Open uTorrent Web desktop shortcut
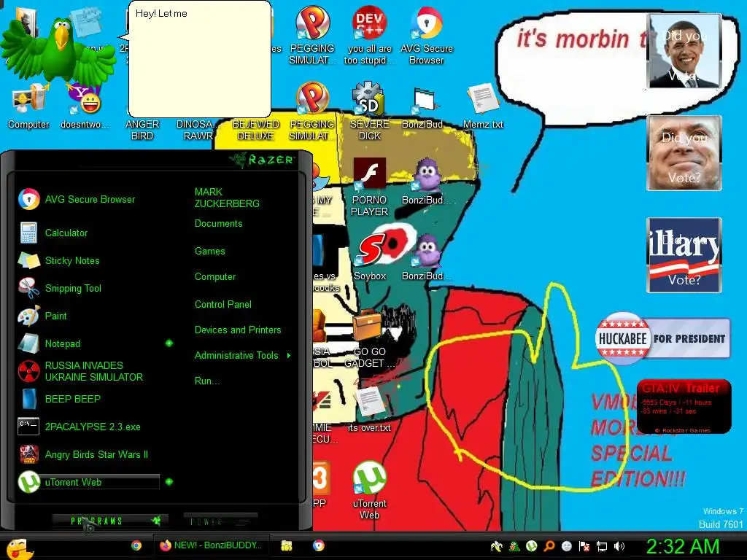 pyautogui.click(x=370, y=491)
